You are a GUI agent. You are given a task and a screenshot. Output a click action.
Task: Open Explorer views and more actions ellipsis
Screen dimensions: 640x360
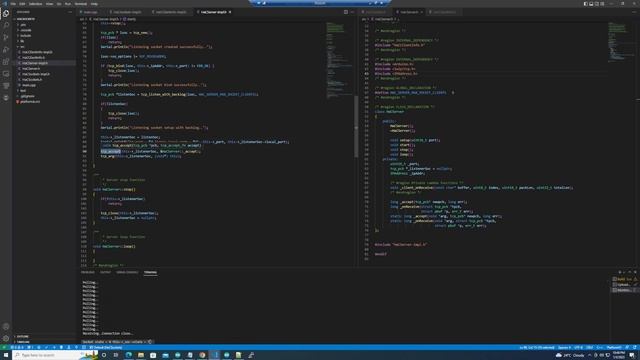point(70,12)
